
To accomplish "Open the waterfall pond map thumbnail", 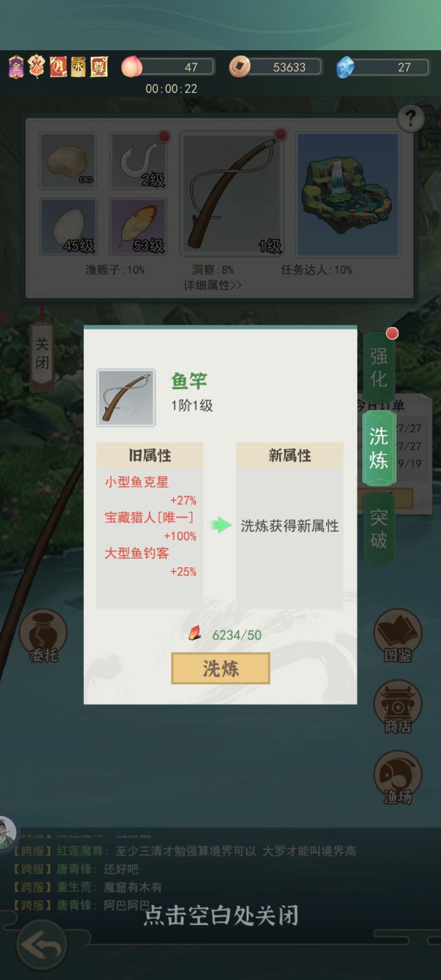I will (348, 194).
